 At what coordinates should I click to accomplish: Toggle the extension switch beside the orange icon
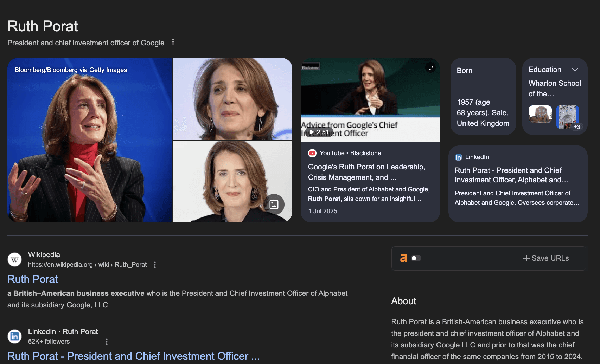tap(416, 258)
